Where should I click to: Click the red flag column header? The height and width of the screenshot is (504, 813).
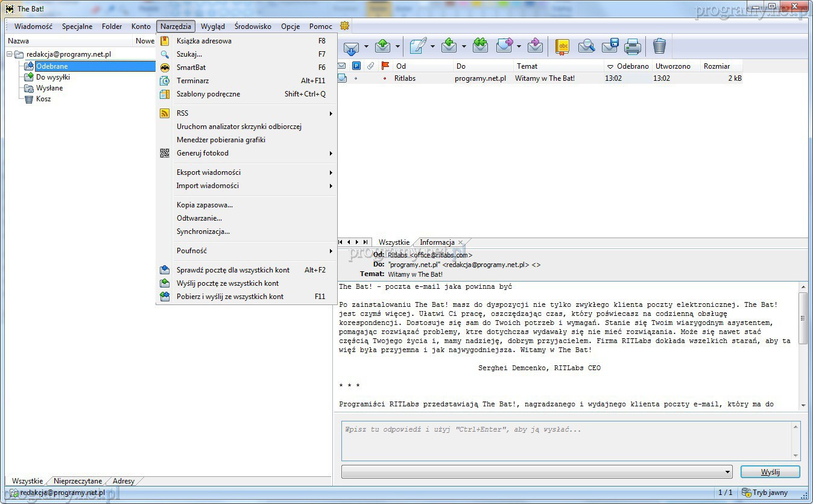click(385, 66)
